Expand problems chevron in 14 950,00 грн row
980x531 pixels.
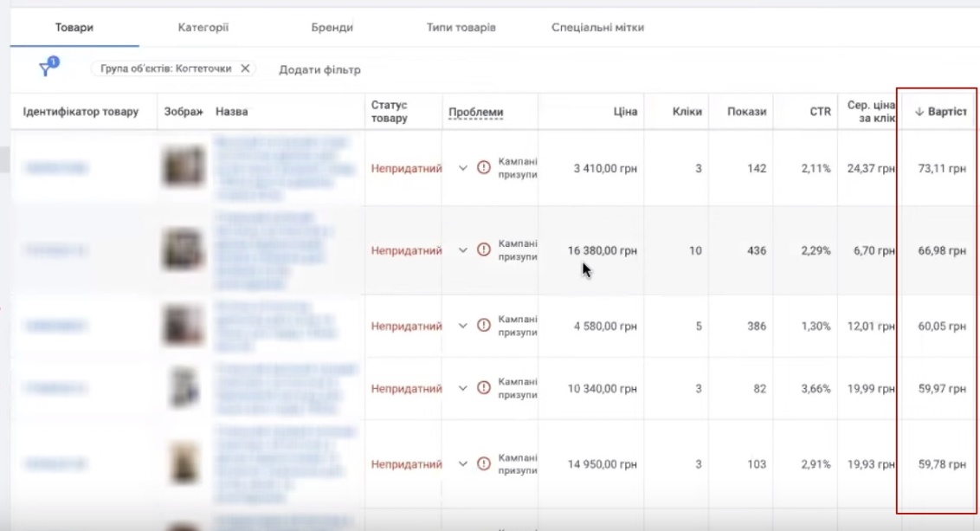[463, 464]
